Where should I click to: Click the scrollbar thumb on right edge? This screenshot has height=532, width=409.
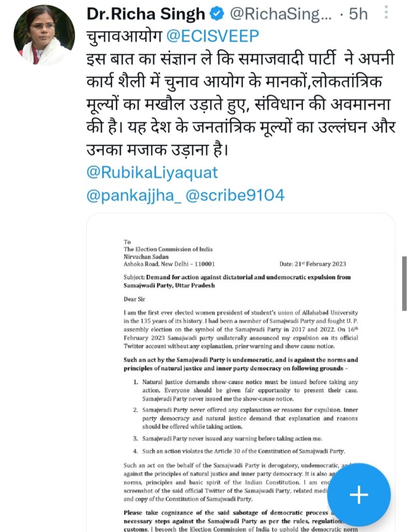[404, 284]
